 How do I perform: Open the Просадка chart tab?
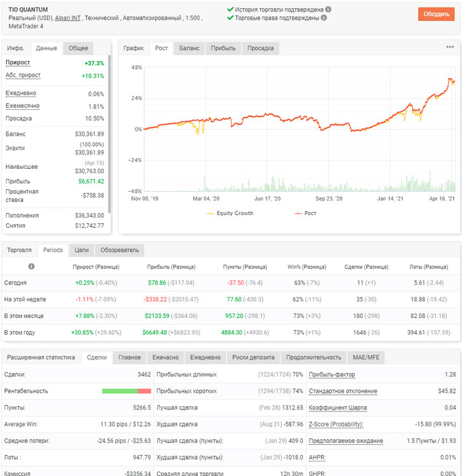(260, 48)
